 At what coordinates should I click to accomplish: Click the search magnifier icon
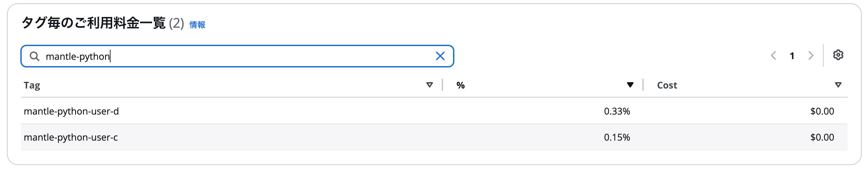34,56
